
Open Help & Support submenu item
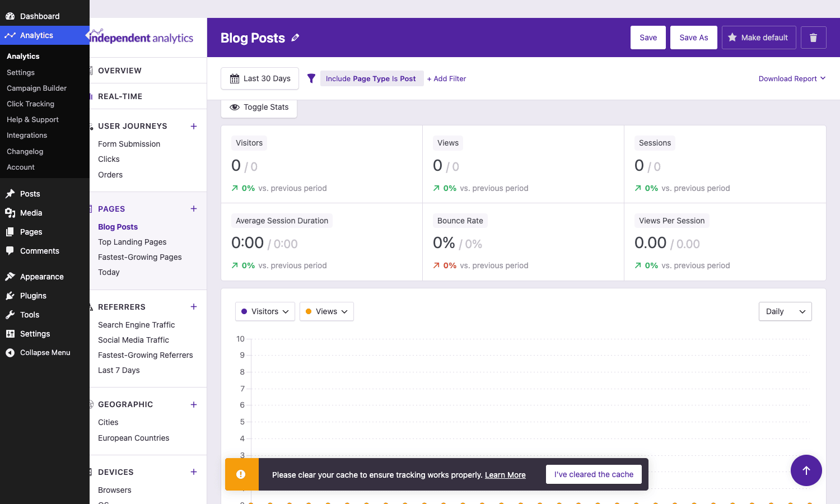(x=32, y=119)
